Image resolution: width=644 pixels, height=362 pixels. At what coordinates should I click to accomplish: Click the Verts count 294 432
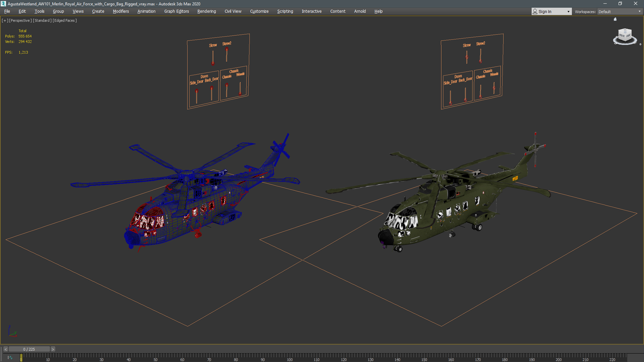click(25, 42)
